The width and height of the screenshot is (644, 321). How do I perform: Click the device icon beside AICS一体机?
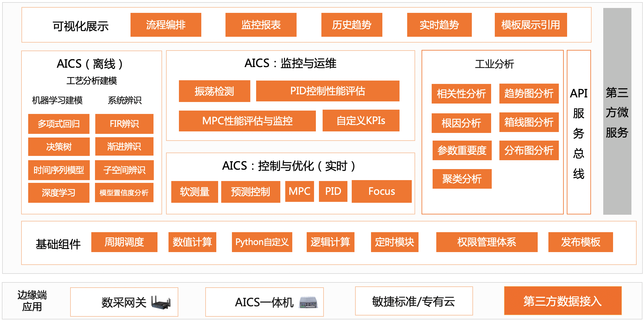tap(308, 302)
